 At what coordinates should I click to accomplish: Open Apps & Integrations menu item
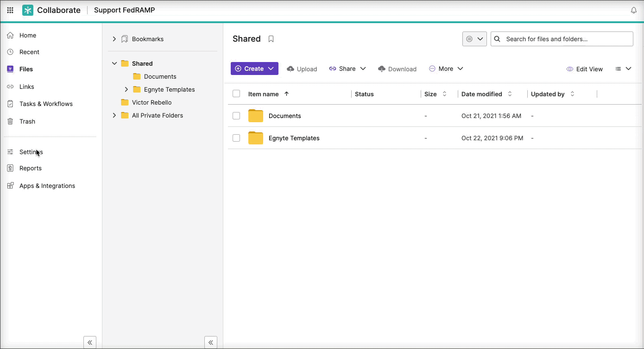click(47, 186)
